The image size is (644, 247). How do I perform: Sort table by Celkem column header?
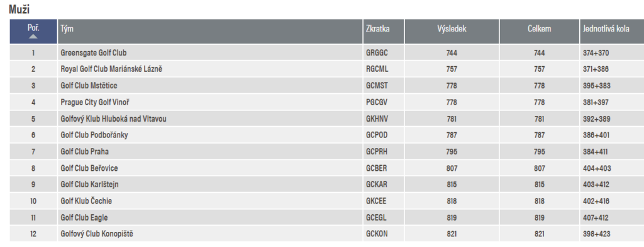click(539, 29)
